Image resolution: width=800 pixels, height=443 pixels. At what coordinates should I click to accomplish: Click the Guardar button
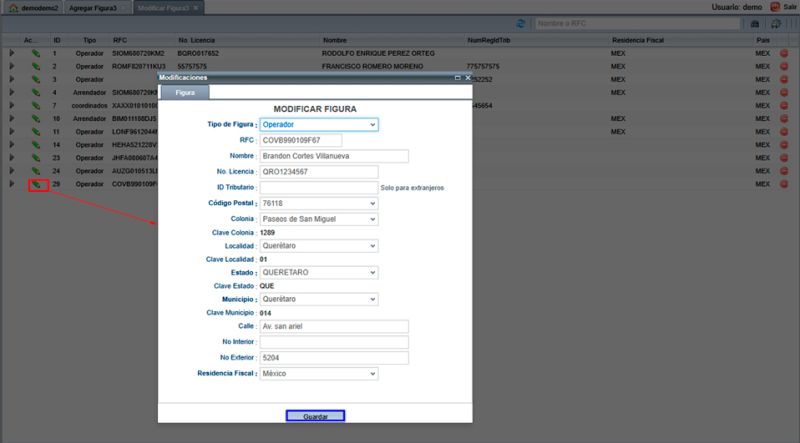[x=315, y=416]
